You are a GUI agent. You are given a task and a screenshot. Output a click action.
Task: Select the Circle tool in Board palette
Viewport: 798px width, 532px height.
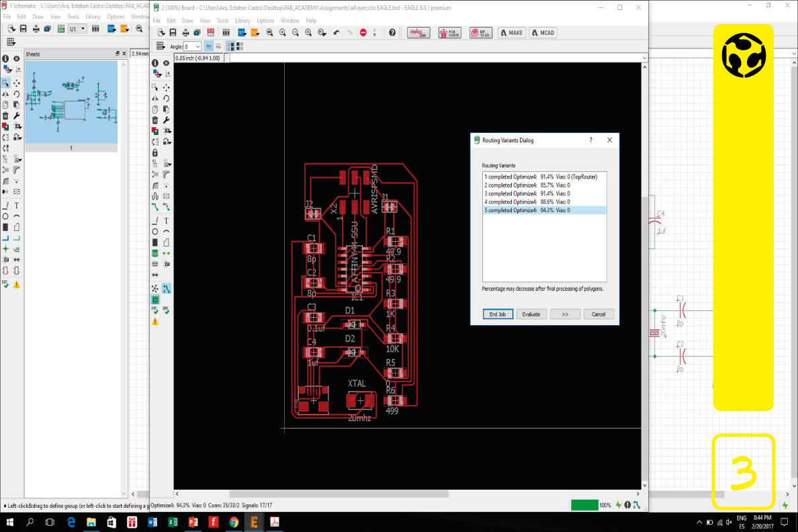(x=155, y=232)
